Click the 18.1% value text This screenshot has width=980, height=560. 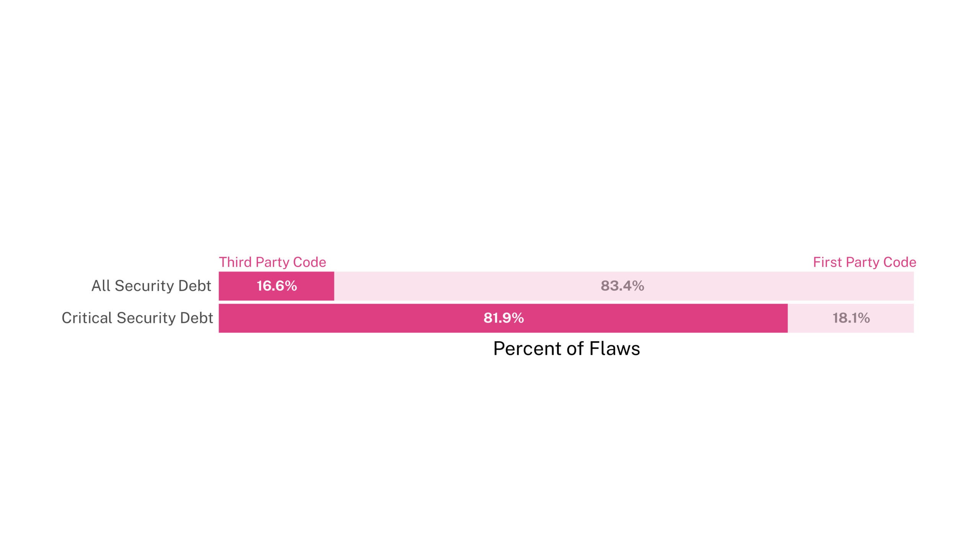851,318
